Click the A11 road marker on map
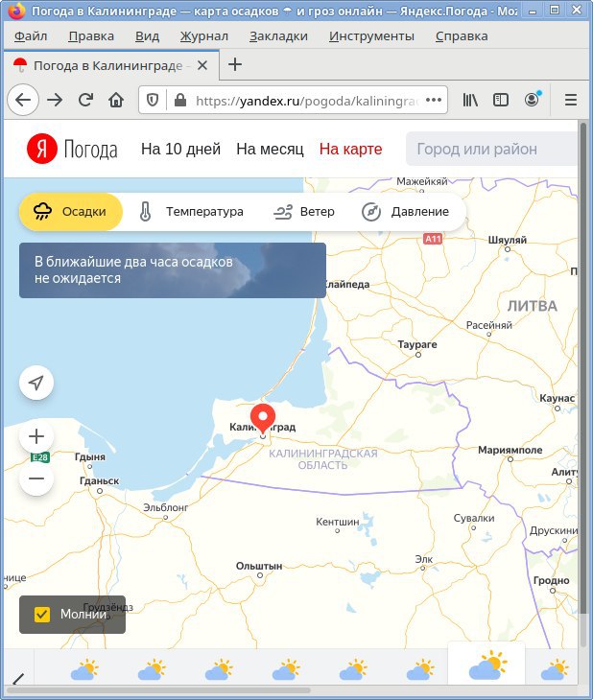The image size is (593, 700). coord(433,239)
